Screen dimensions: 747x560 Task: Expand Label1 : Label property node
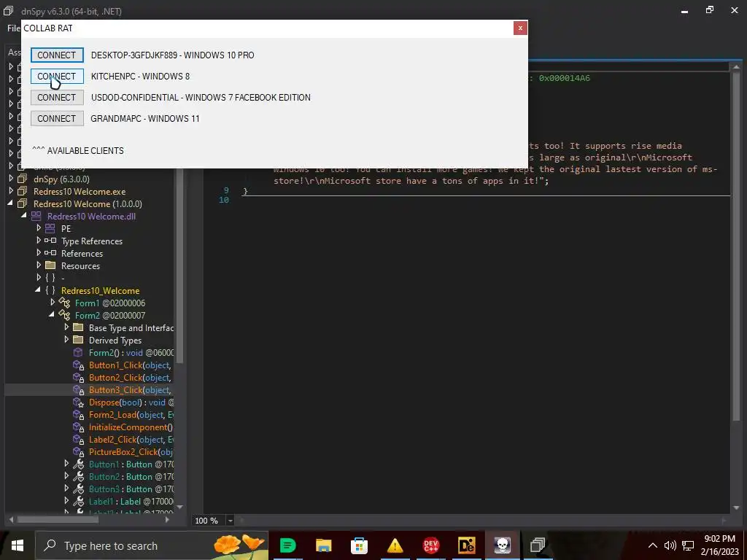pyautogui.click(x=66, y=501)
